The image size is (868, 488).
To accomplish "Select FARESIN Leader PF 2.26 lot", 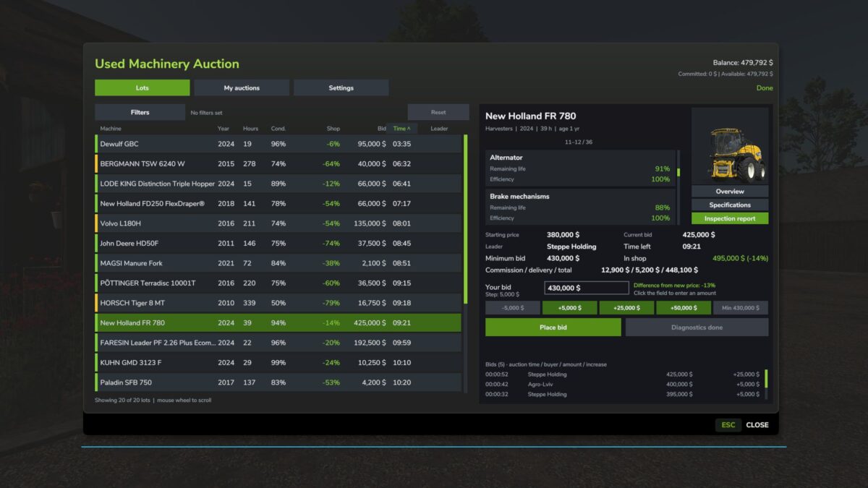I will 278,343.
